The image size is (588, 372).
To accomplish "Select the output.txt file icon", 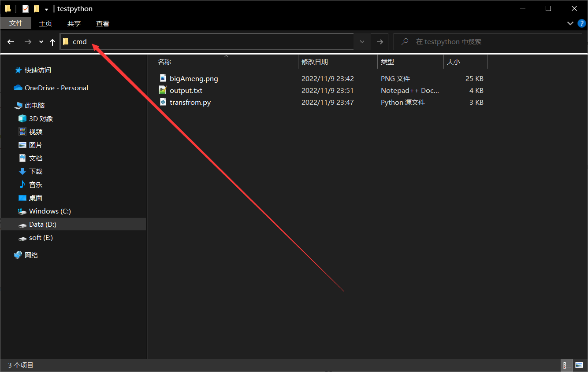I will (163, 90).
